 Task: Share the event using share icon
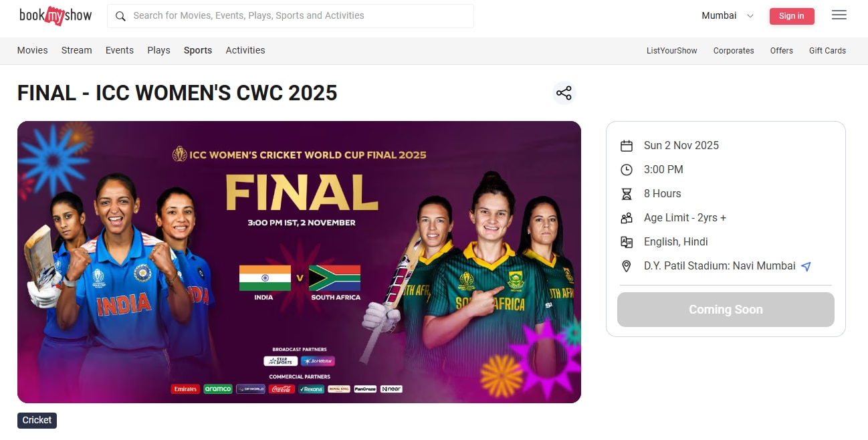pos(564,93)
